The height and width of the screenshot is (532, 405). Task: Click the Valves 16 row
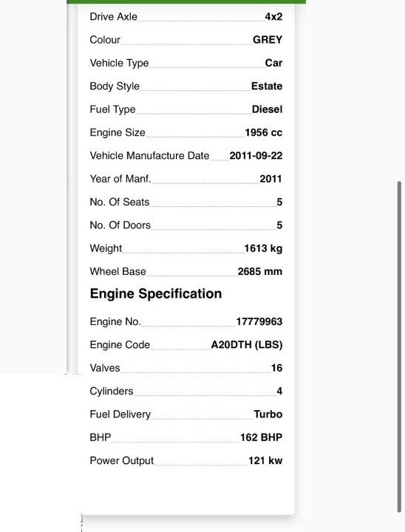click(x=186, y=368)
